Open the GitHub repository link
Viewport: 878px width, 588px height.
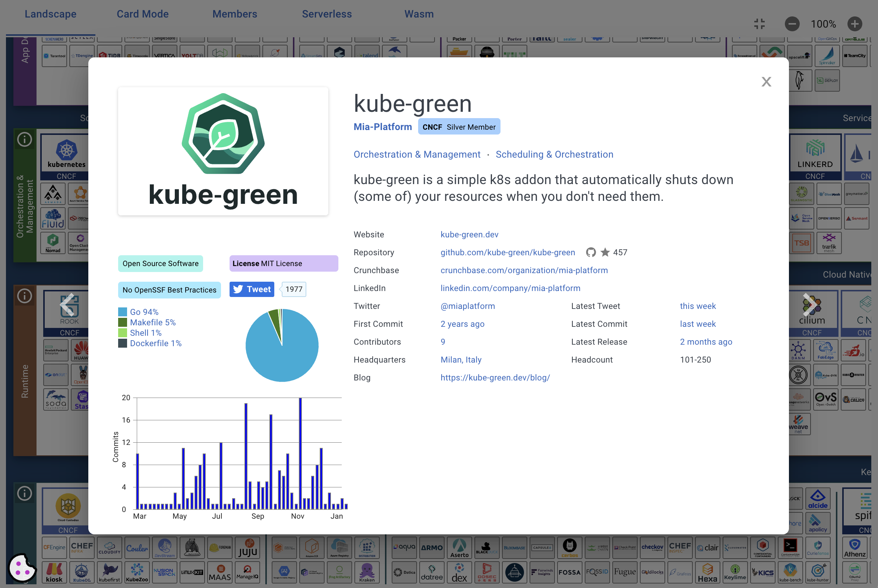507,253
